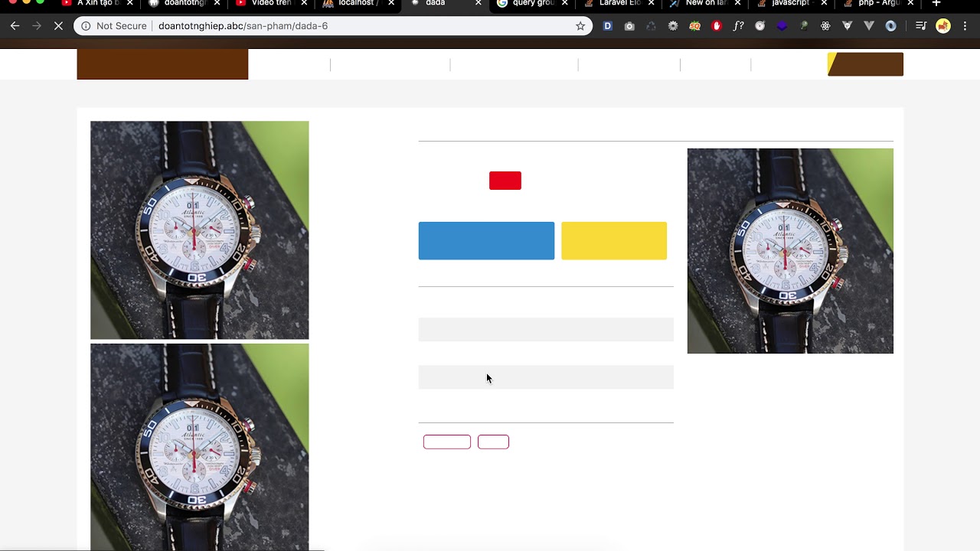Click the brown and yellow header button
The width and height of the screenshot is (980, 551).
point(865,64)
